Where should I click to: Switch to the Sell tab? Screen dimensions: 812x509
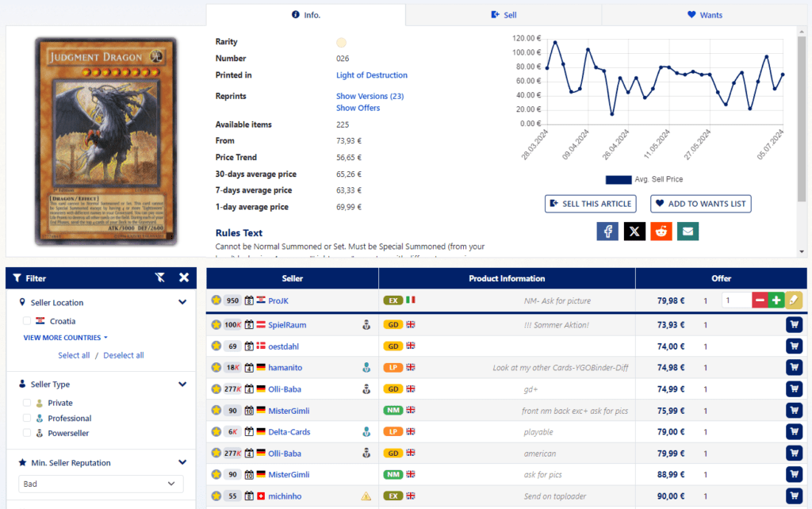click(504, 15)
